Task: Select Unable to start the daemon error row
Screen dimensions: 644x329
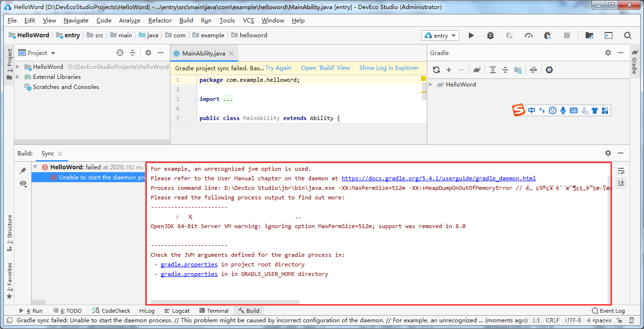Action: pyautogui.click(x=89, y=177)
